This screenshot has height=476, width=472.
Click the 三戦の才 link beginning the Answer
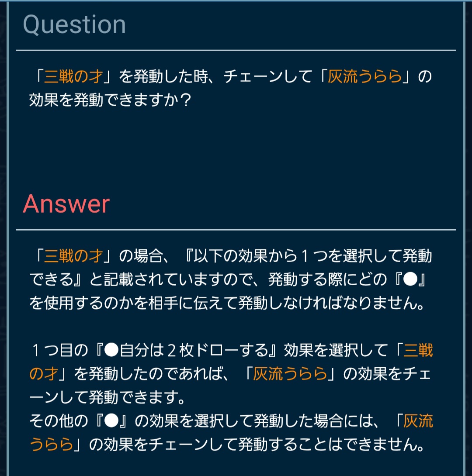click(73, 256)
